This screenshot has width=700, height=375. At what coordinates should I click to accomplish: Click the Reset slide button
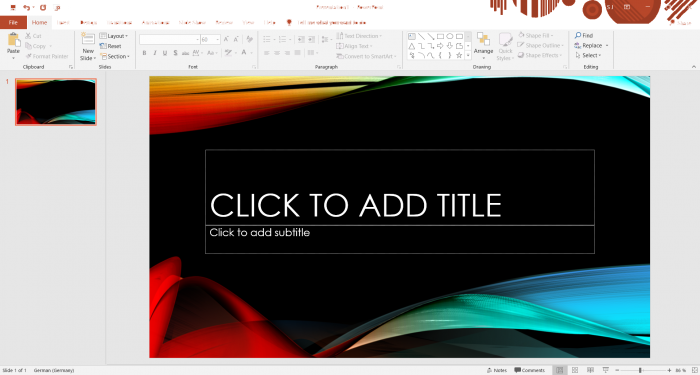[111, 46]
